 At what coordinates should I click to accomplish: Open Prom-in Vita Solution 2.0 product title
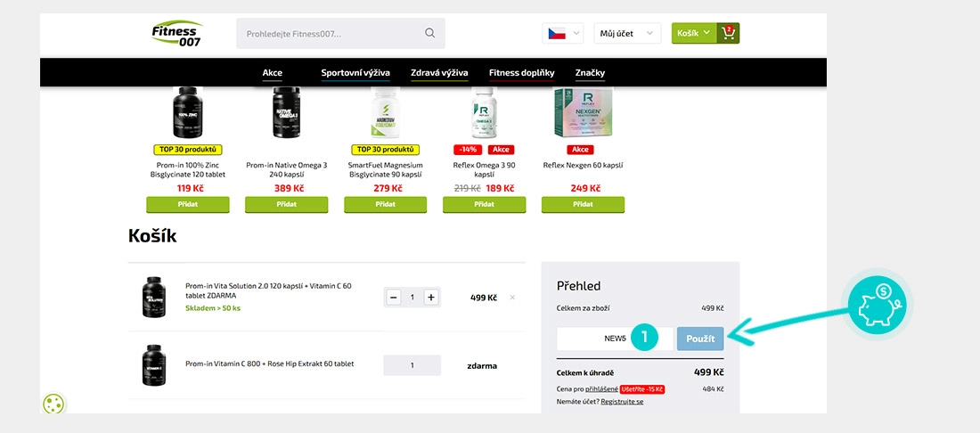(x=268, y=290)
